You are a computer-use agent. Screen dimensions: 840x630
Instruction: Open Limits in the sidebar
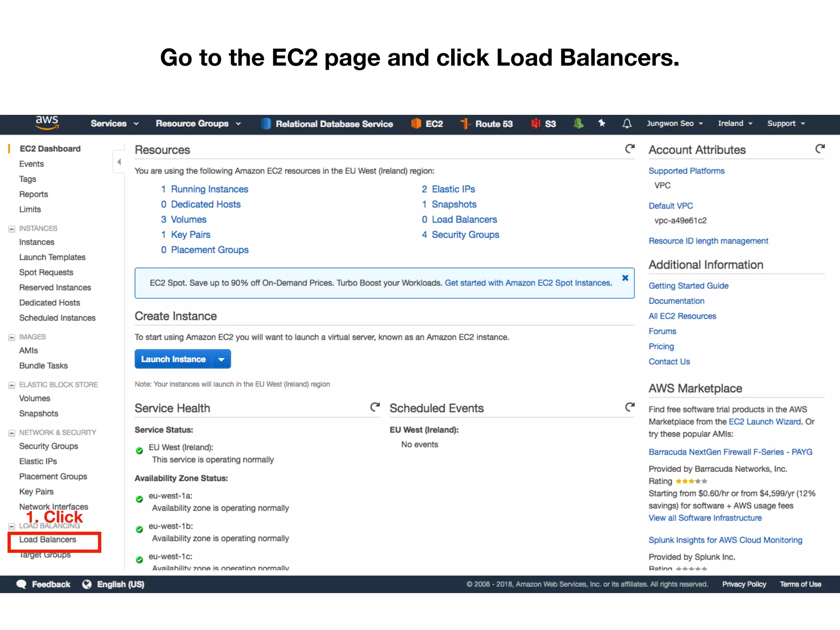point(30,209)
